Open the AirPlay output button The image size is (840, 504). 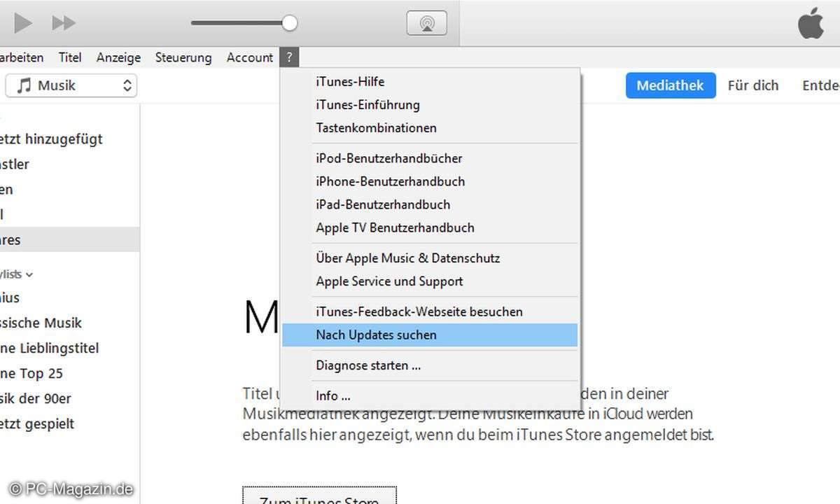(426, 23)
